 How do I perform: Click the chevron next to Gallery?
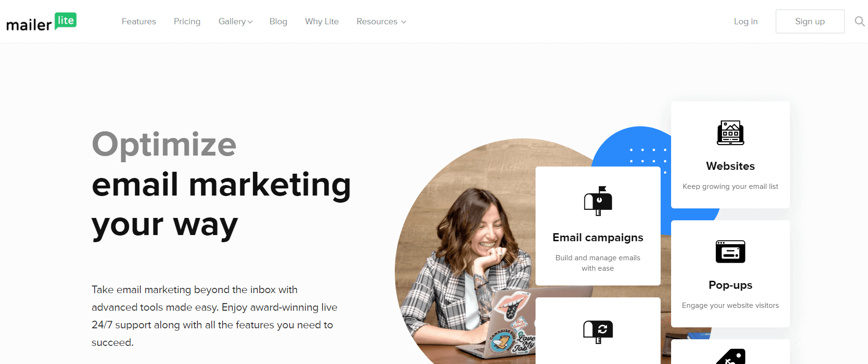click(250, 22)
